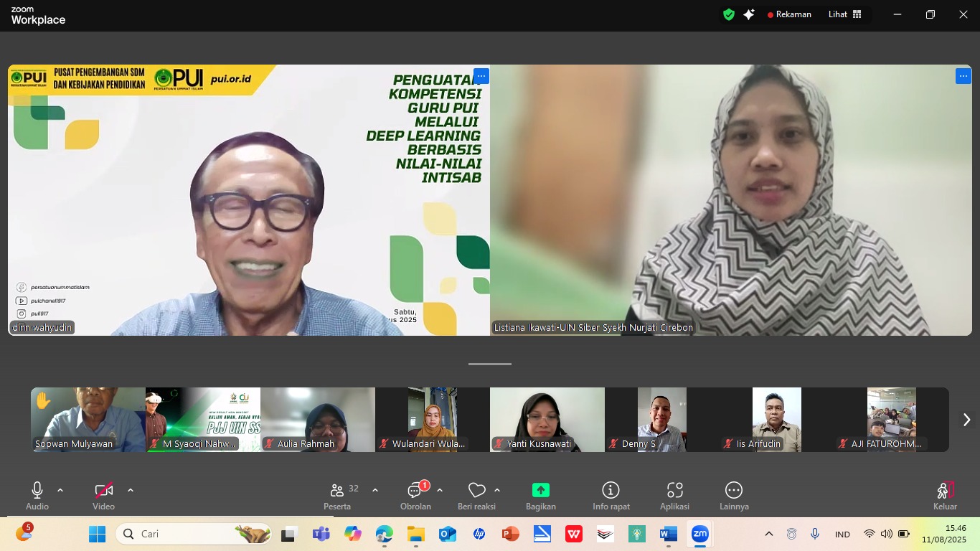Toggle Windows system tray microphone icon

815,534
